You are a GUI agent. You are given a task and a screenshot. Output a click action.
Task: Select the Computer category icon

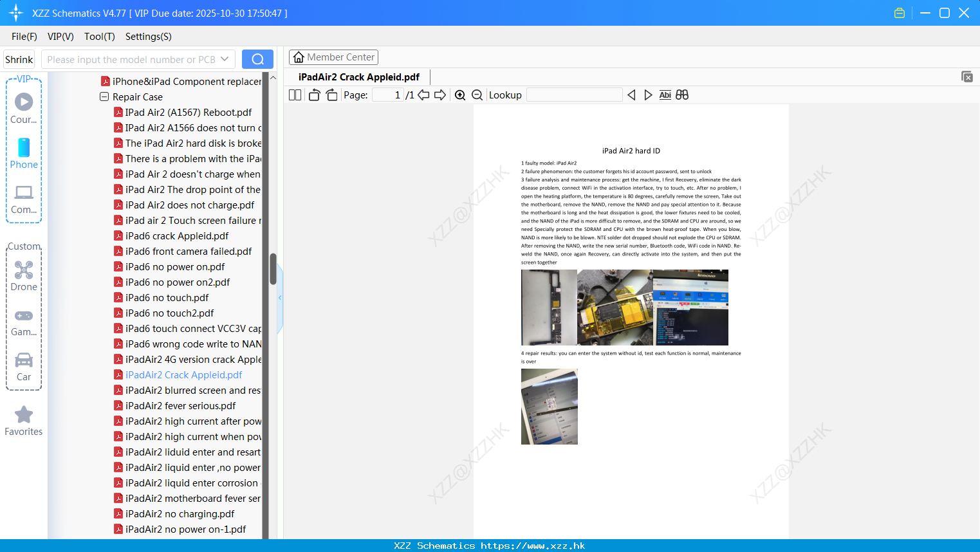pos(24,199)
